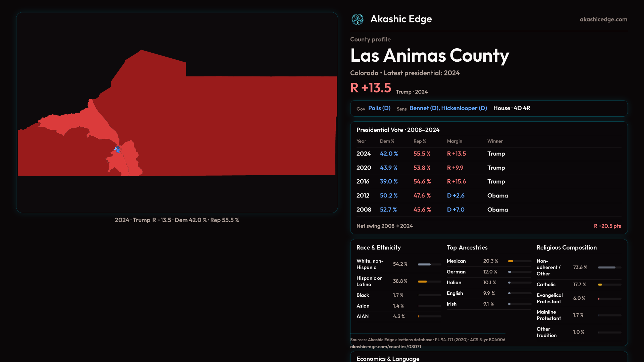The image size is (644, 362).
Task: Click the Economics & Language section header
Action: coord(388,359)
